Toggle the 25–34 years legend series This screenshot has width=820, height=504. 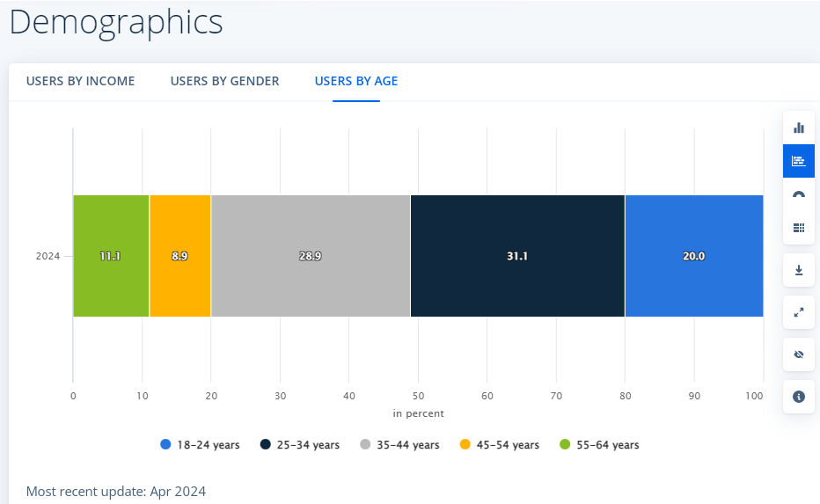click(x=299, y=445)
